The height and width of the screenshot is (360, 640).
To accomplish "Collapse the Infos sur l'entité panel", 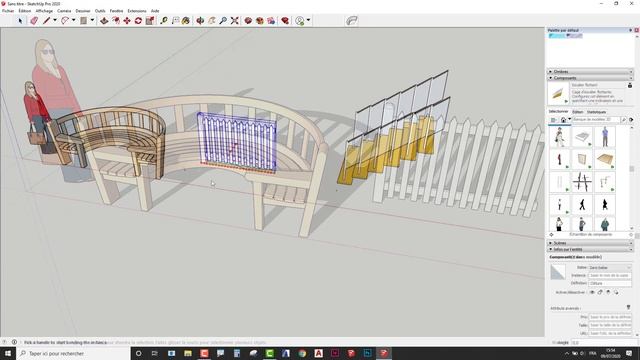I will (590, 249).
